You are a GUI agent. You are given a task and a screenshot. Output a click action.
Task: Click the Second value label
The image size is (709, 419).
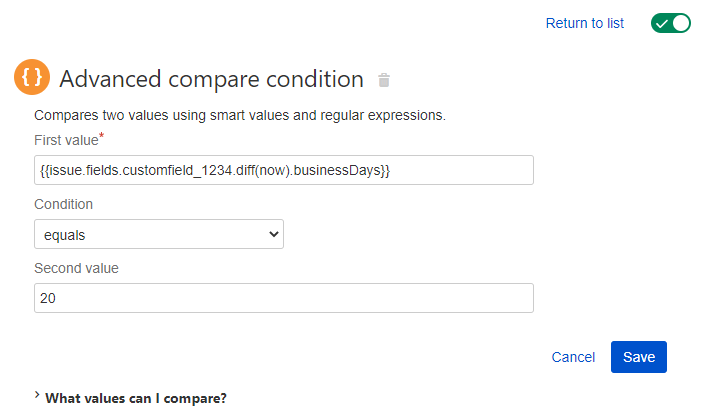76,268
